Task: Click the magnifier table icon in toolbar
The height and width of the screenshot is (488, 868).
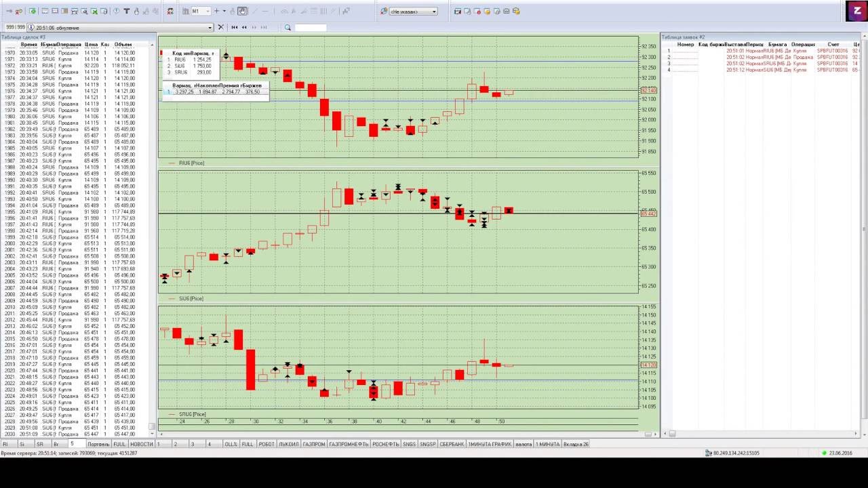Action: pyautogui.click(x=84, y=12)
